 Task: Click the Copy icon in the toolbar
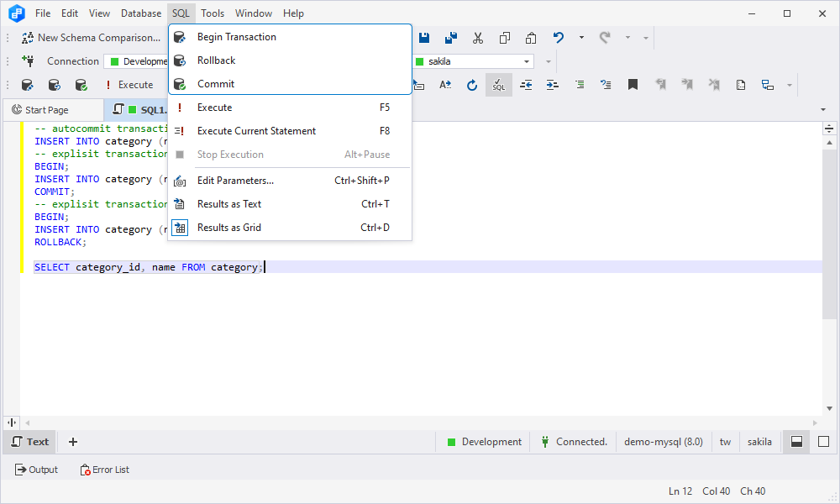[504, 38]
